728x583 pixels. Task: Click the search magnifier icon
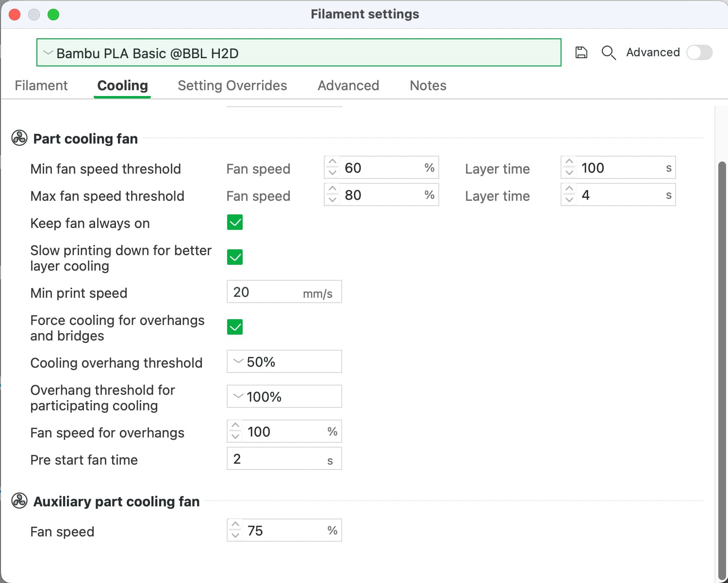tap(608, 52)
